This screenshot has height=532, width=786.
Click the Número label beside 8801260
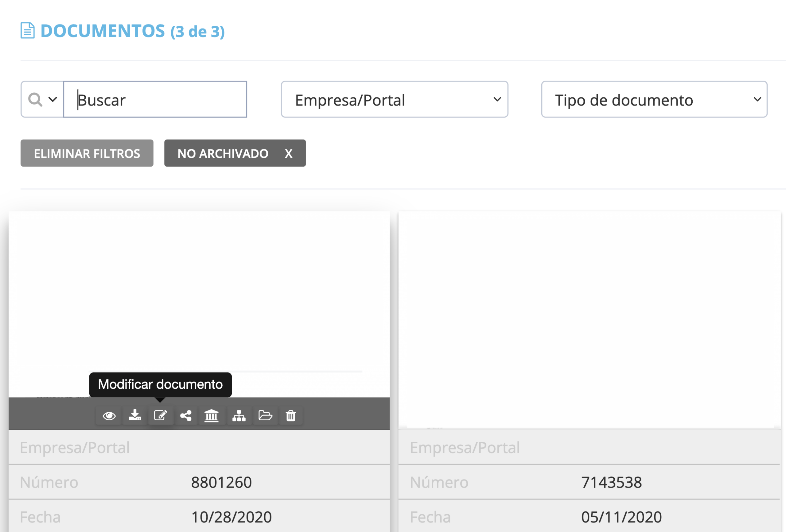(49, 482)
